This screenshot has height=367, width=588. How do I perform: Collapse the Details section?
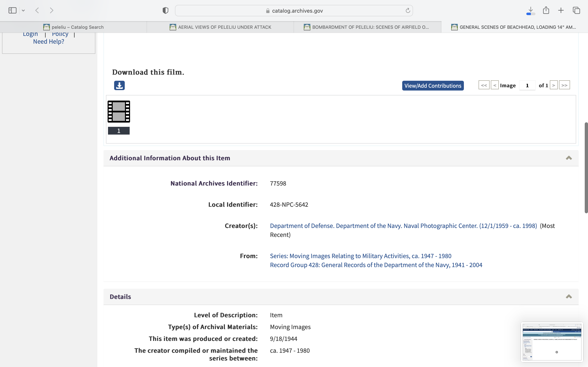(569, 297)
